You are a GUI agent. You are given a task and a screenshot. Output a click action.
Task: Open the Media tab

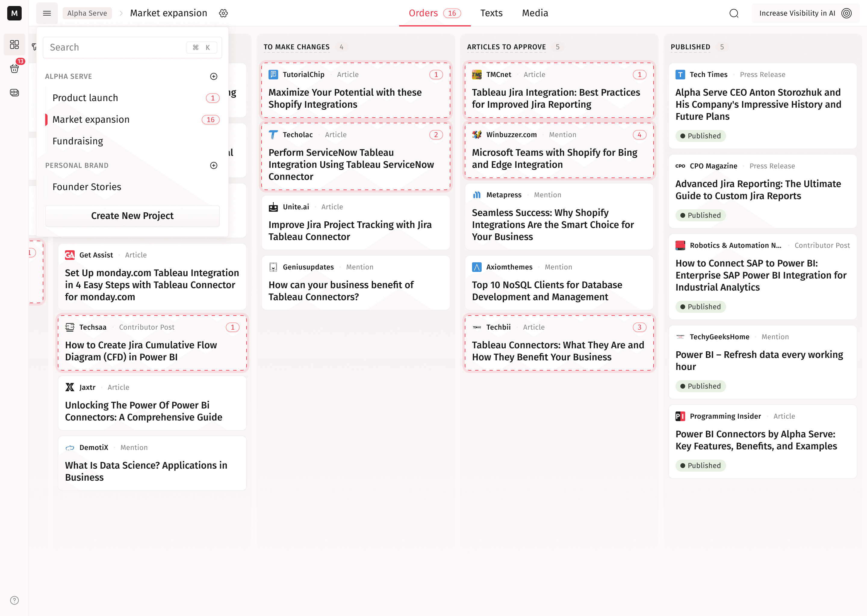535,13
